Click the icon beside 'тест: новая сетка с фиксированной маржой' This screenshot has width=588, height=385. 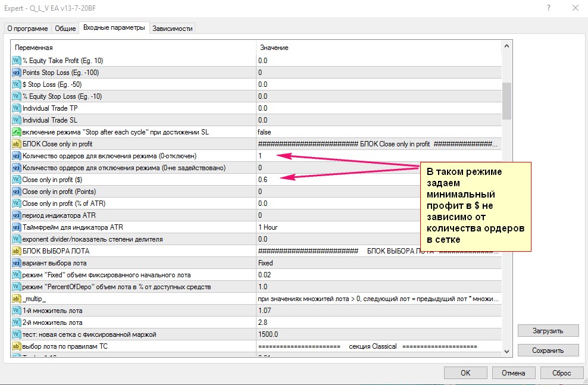point(16,334)
